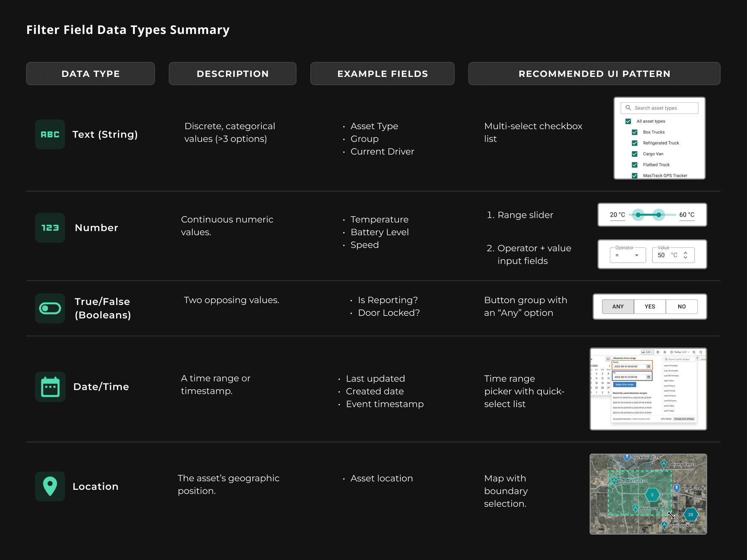Click the 123 number type icon
747x560 pixels.
[50, 228]
